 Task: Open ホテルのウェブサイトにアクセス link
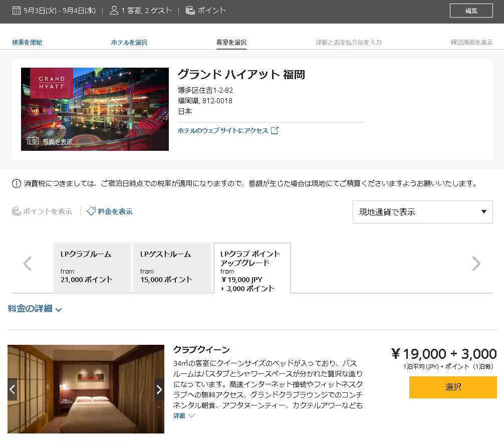click(x=223, y=130)
